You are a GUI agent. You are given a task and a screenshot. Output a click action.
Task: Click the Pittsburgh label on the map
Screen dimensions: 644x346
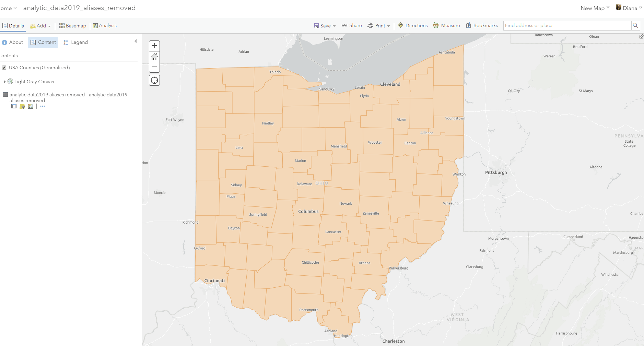496,172
